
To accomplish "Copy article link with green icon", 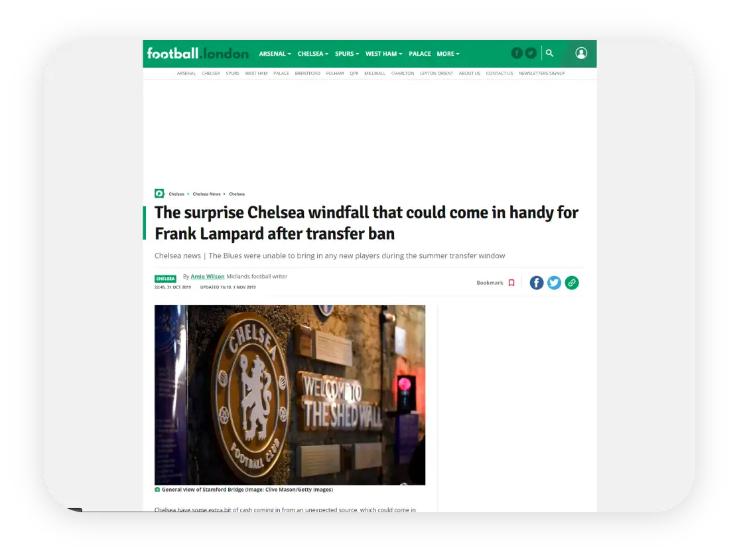I will click(572, 283).
